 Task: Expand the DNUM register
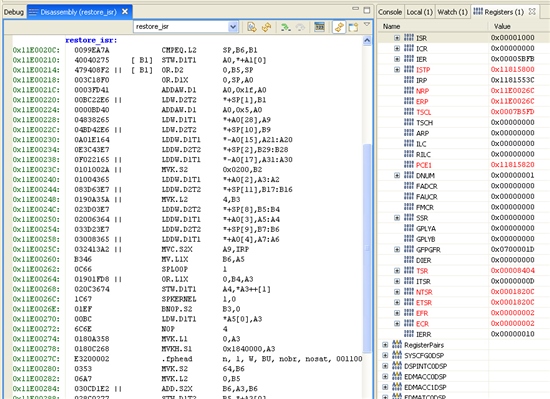397,175
